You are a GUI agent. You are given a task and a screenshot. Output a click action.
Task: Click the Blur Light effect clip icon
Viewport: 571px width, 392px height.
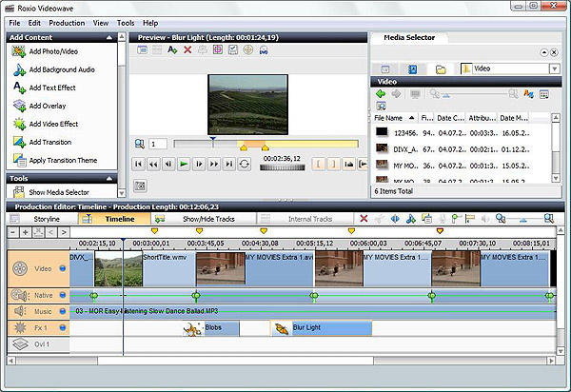coord(282,328)
